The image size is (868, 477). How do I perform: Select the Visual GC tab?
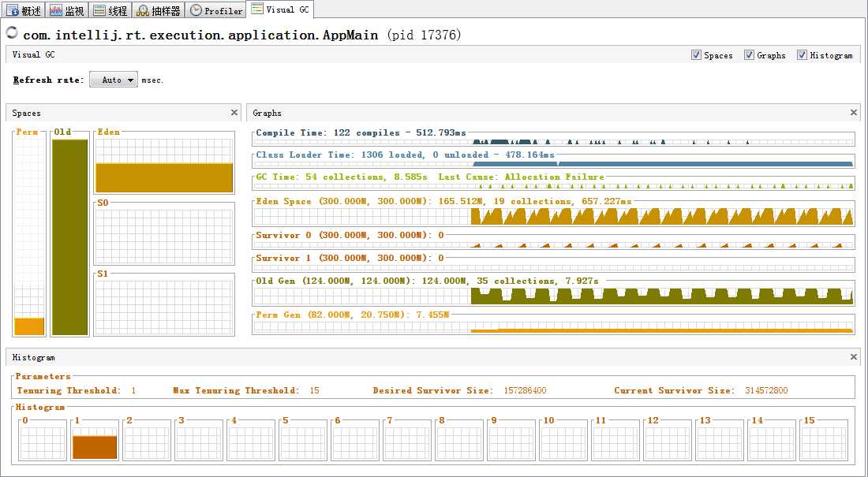281,9
